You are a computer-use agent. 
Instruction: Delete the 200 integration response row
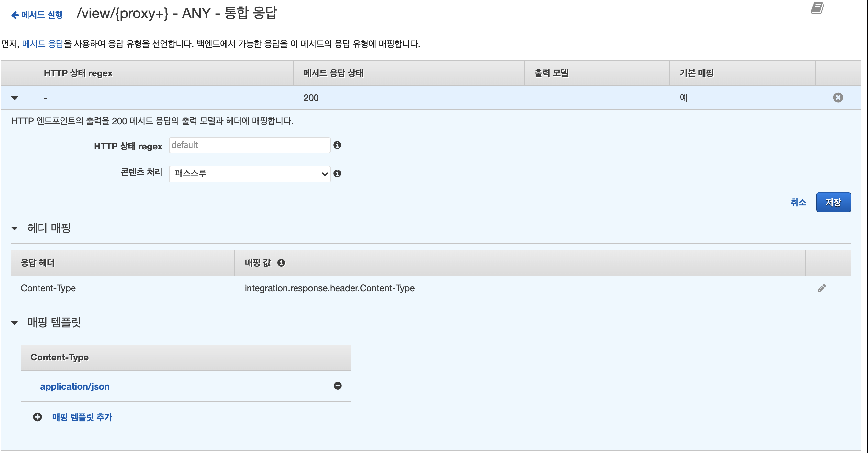point(838,98)
